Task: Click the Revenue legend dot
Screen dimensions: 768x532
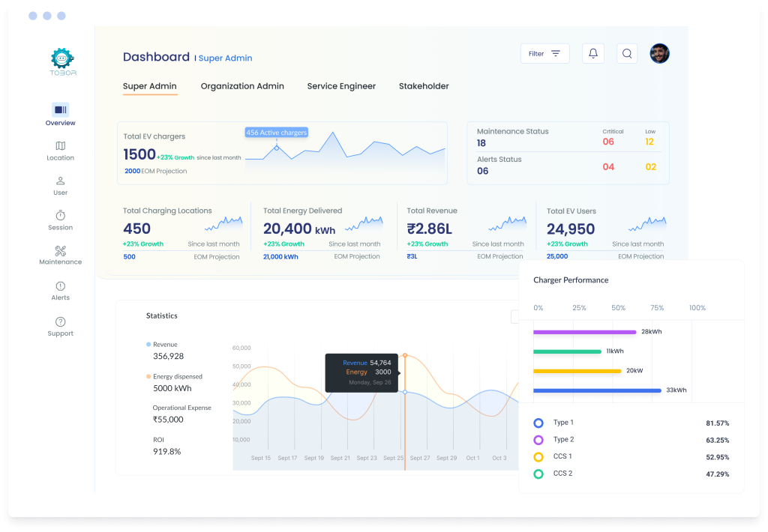Action: (148, 345)
